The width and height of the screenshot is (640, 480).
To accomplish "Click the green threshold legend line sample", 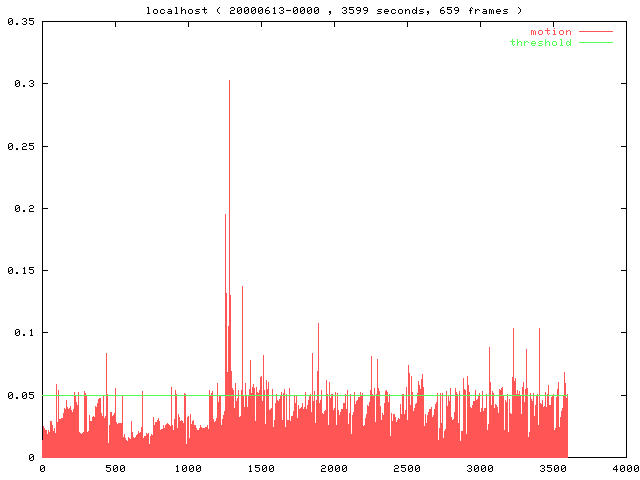I will tap(595, 42).
